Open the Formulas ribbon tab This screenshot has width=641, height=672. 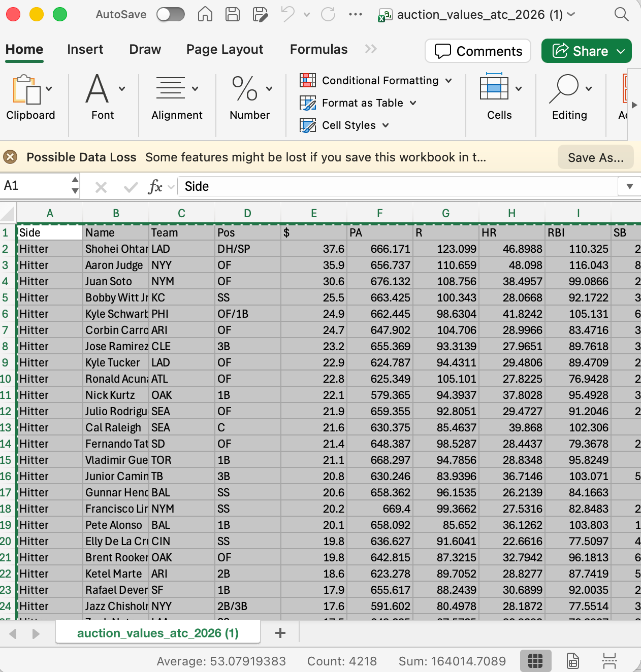318,49
